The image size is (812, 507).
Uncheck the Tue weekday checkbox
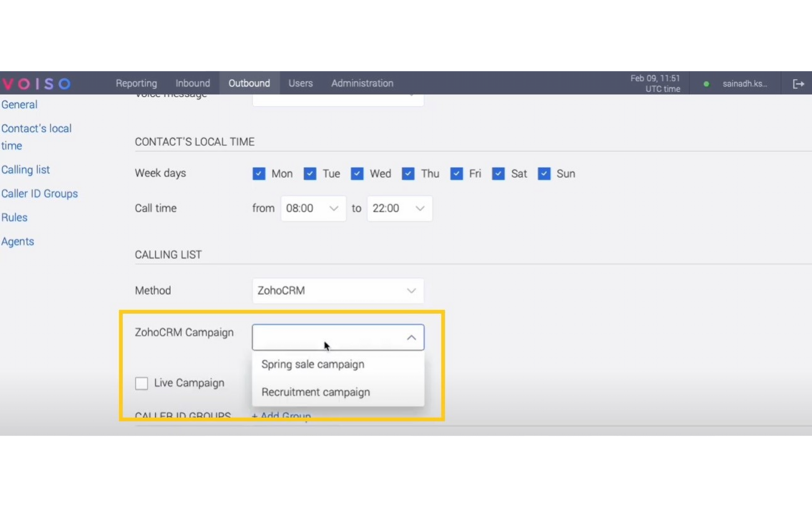click(310, 174)
